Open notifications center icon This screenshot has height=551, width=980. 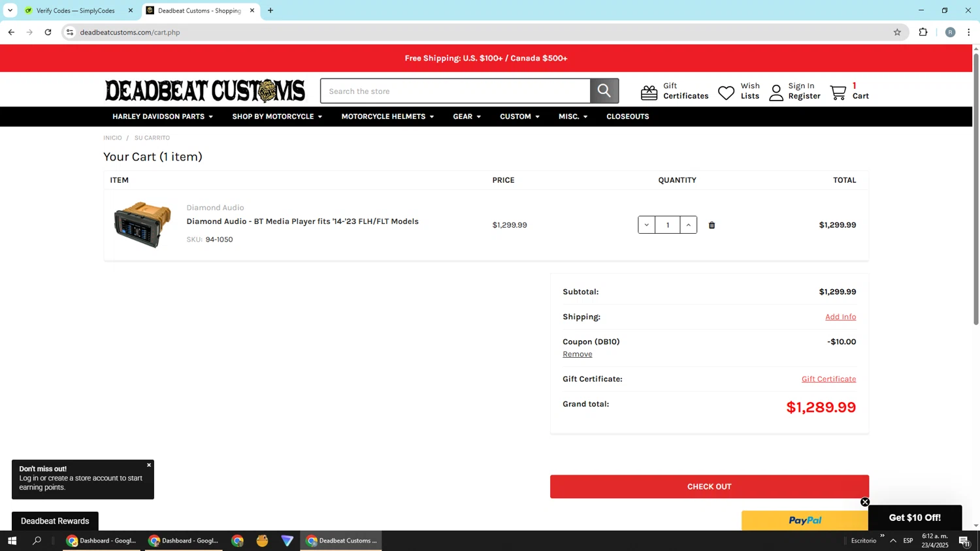pyautogui.click(x=964, y=541)
